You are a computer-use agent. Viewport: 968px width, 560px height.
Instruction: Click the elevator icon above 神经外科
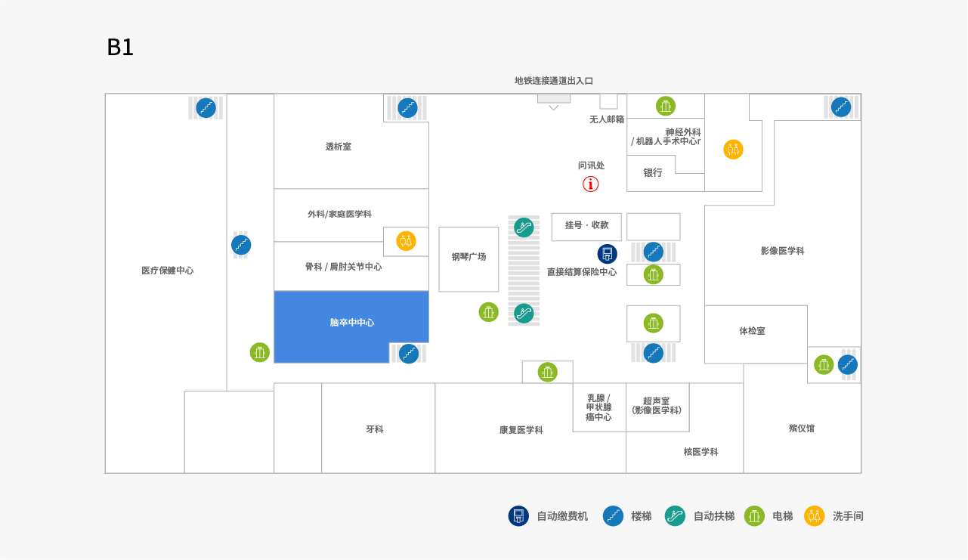[x=666, y=107]
